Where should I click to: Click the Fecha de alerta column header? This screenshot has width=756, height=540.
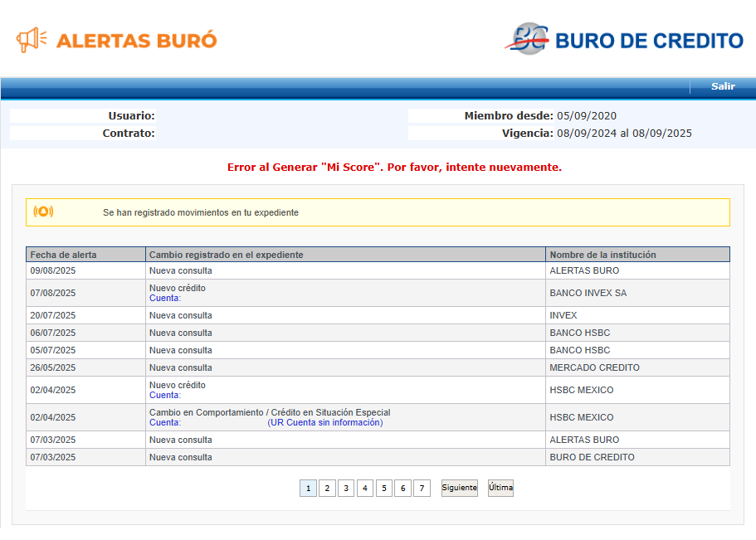pos(85,255)
